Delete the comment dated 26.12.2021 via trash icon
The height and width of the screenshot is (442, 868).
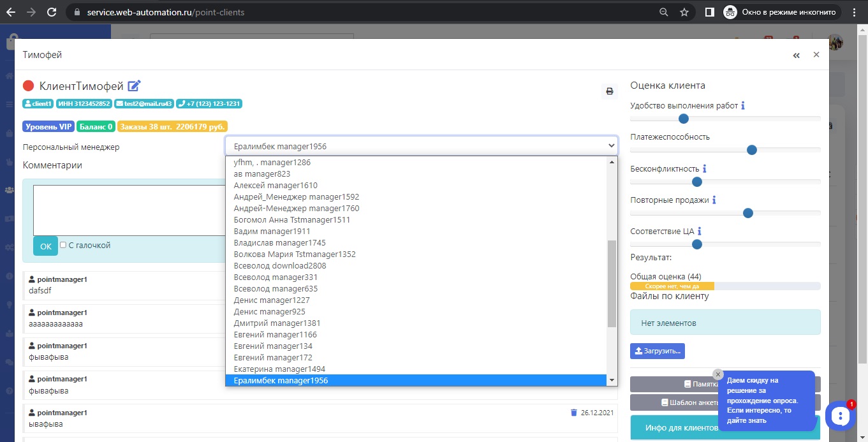(x=573, y=413)
